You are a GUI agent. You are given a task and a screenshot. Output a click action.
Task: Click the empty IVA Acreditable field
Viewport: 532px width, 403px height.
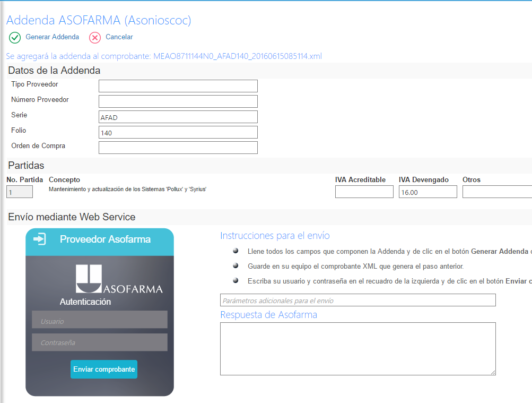click(364, 191)
